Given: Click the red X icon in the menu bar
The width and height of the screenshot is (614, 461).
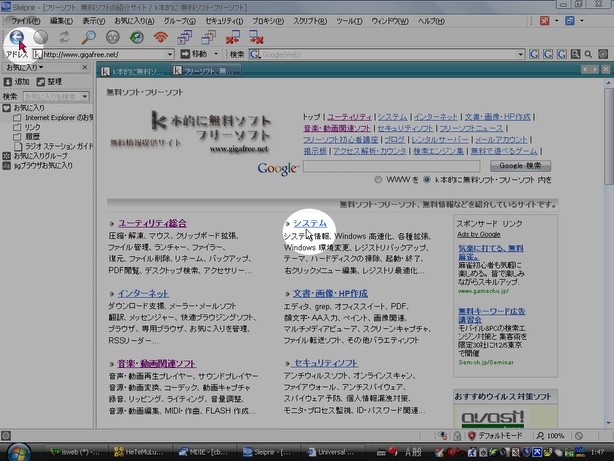Looking at the screenshot, I should tap(545, 21).
